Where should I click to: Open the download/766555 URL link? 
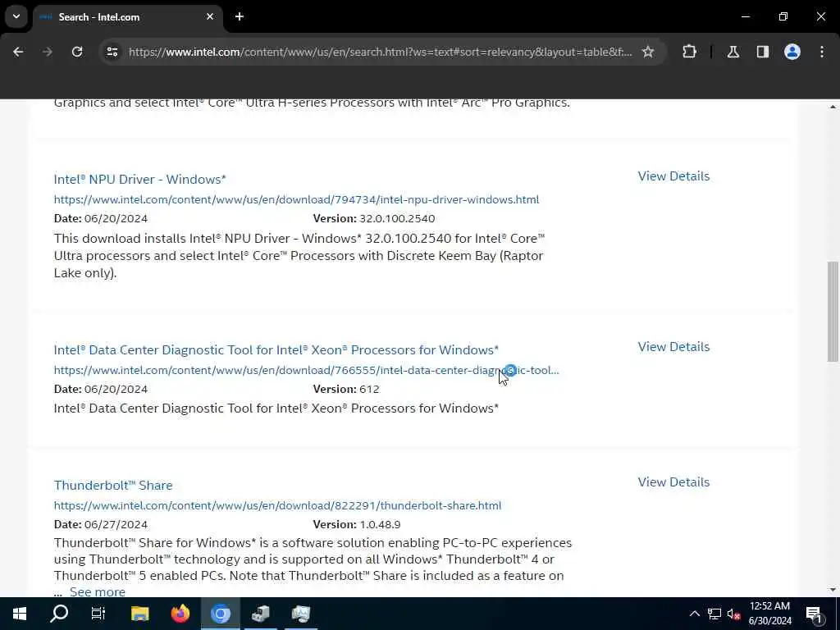click(x=306, y=370)
